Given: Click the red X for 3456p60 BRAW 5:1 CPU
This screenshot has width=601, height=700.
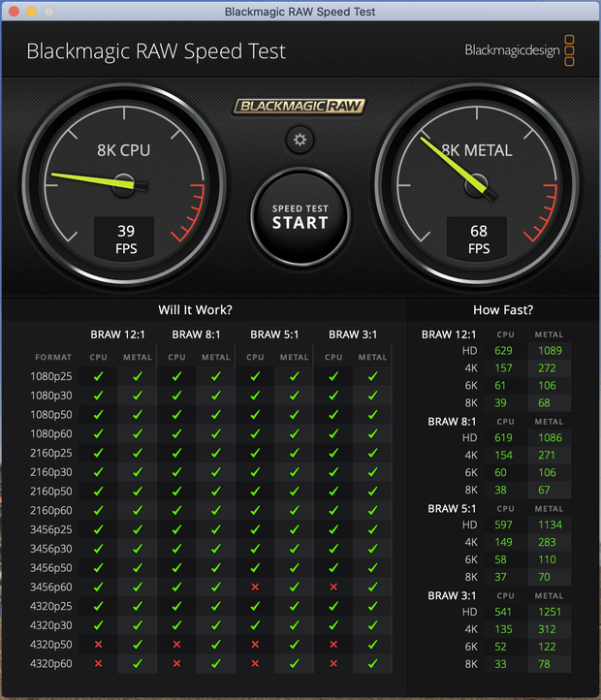Looking at the screenshot, I should click(255, 587).
